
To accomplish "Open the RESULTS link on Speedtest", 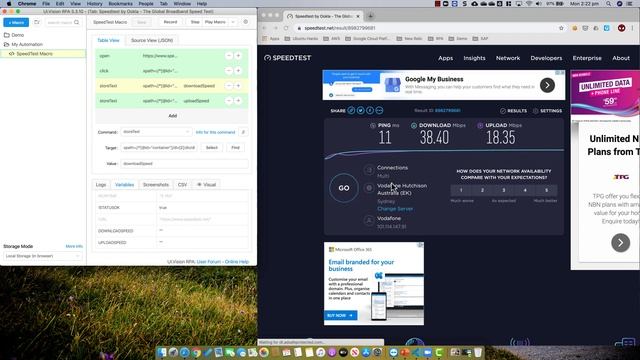I will pos(513,111).
